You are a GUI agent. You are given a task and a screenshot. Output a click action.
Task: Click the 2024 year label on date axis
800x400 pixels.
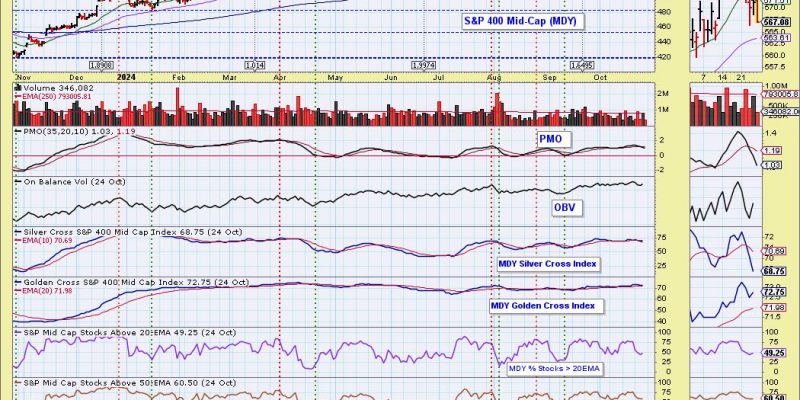click(x=127, y=78)
